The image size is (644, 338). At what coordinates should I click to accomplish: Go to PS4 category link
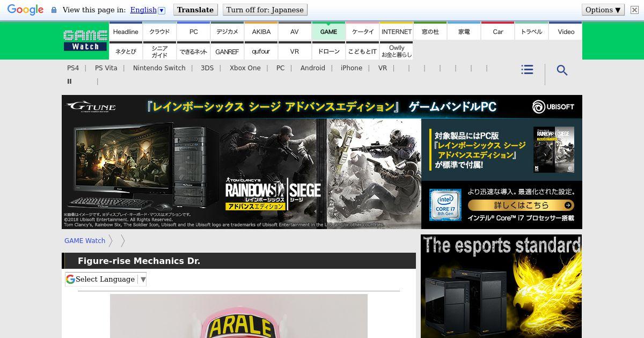(73, 68)
